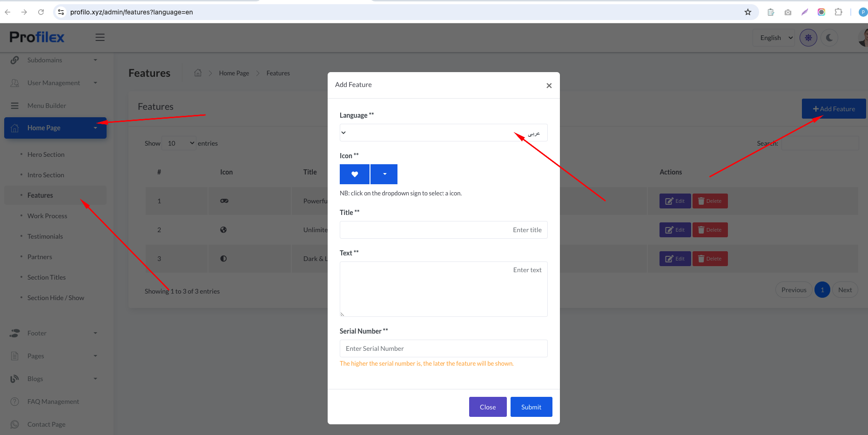
Task: Reload the page in browser
Action: 41,12
